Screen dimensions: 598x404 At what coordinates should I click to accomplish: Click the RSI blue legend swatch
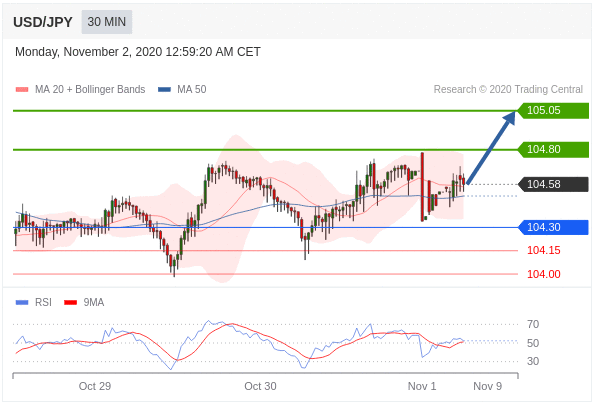[x=22, y=303]
